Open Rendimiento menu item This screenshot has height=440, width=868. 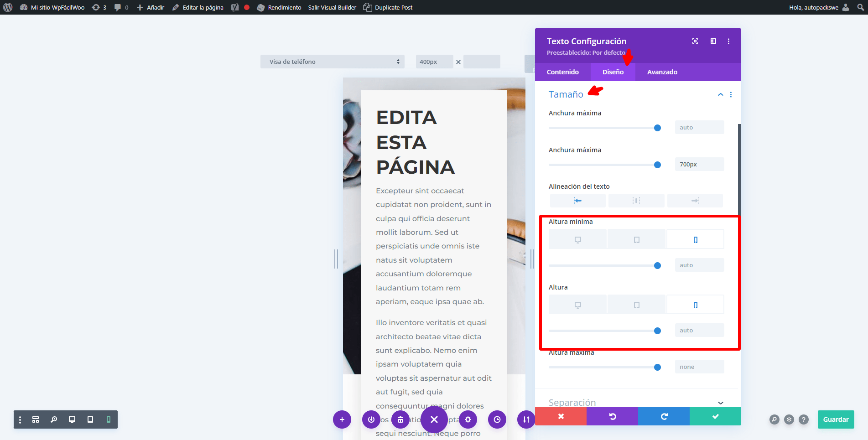click(279, 7)
